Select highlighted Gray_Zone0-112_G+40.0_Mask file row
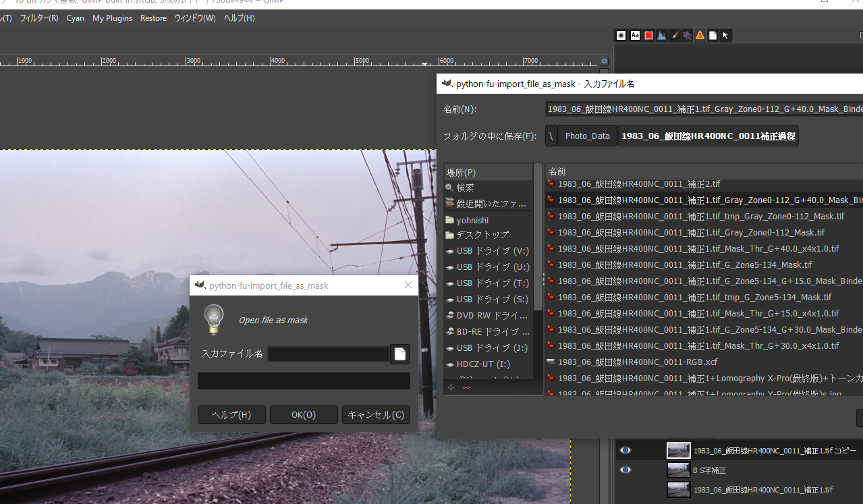 point(704,200)
